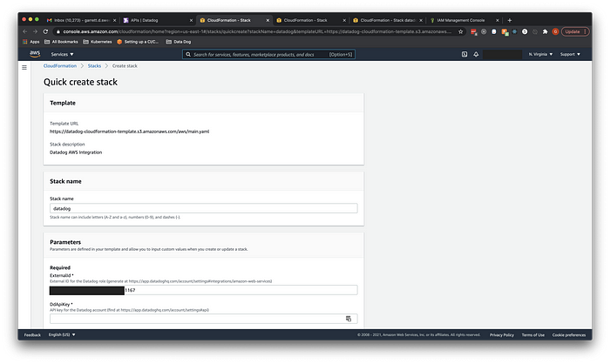Open the Chrome Update menu button
The image size is (610, 364).
(574, 31)
